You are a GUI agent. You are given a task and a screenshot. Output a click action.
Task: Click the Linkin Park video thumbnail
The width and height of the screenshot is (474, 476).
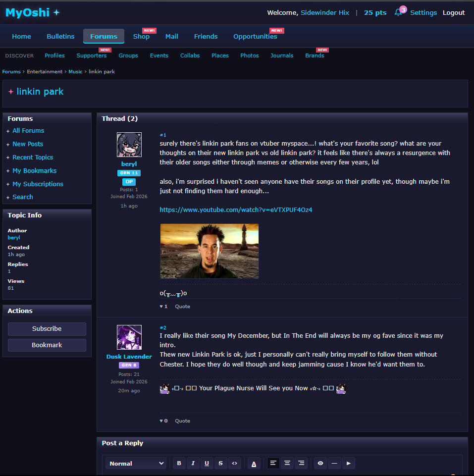tap(209, 251)
